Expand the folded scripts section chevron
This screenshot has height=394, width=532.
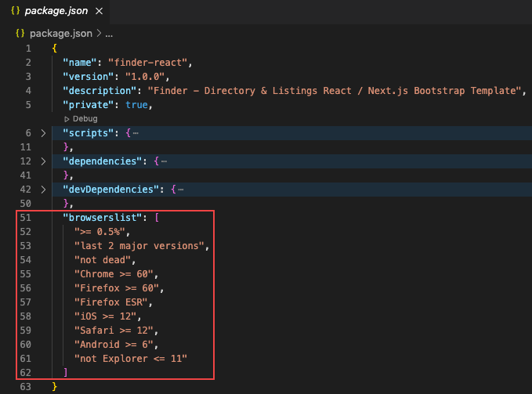(x=43, y=133)
